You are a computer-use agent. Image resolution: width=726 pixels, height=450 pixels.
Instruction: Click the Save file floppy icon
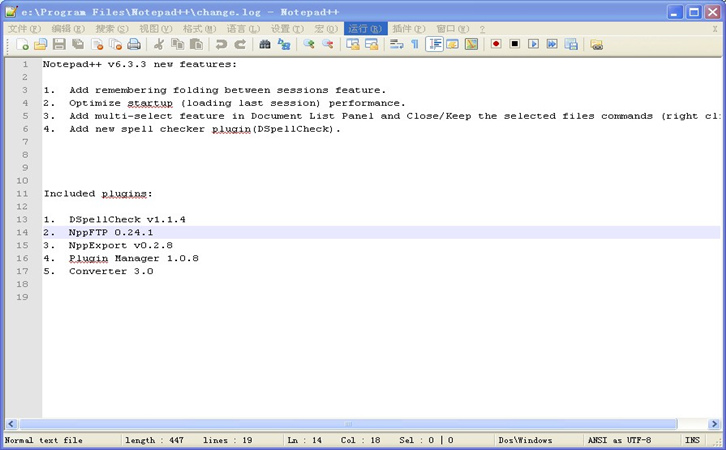[x=59, y=45]
